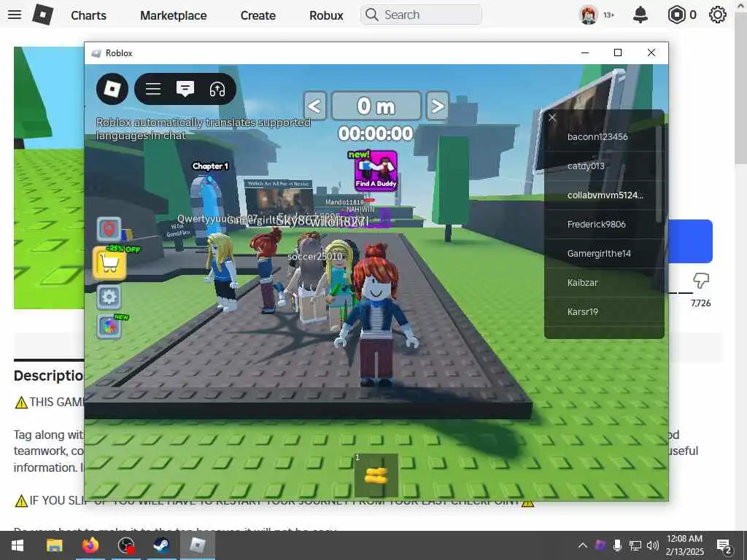Open Firefox from taskbar
The height and width of the screenshot is (560, 747).
90,545
